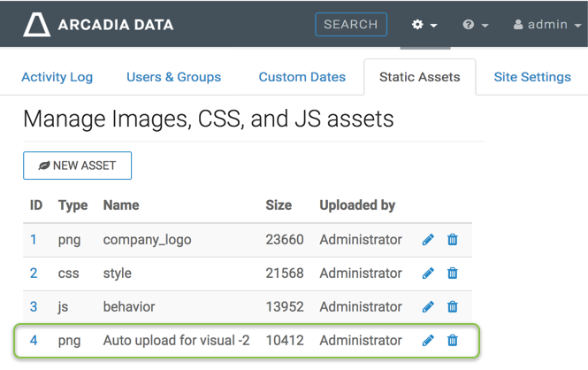588x370 pixels.
Task: Delete the behavior js asset
Action: click(453, 307)
